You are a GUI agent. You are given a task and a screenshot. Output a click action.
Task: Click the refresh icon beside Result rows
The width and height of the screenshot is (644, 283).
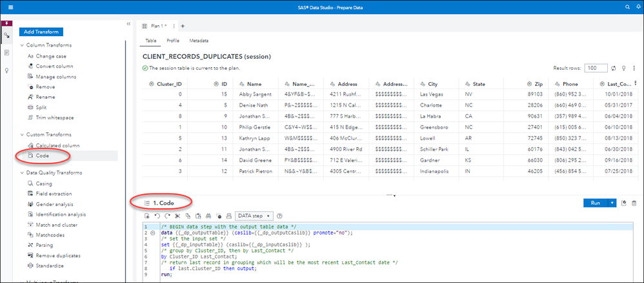tap(614, 68)
